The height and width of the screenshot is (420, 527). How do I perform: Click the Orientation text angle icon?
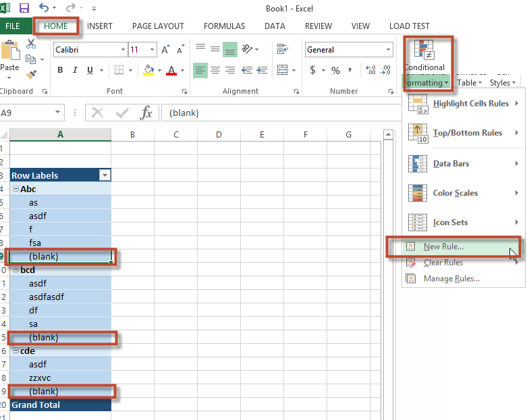(247, 49)
